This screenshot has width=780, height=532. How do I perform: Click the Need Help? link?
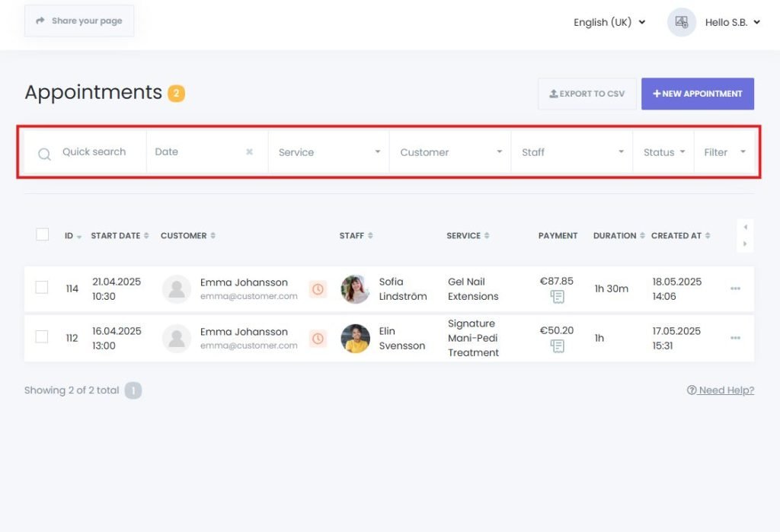point(721,390)
